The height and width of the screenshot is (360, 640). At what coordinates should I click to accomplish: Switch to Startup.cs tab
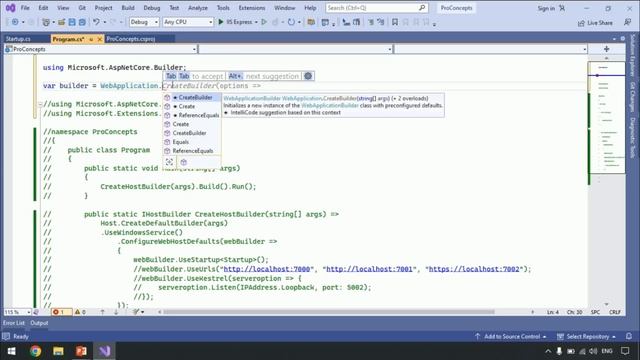pyautogui.click(x=18, y=39)
